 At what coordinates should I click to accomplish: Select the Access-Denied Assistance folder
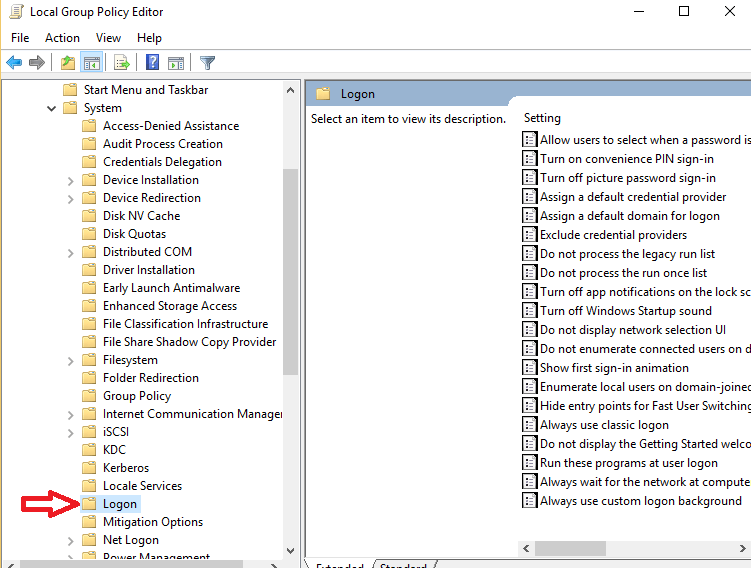(x=171, y=125)
